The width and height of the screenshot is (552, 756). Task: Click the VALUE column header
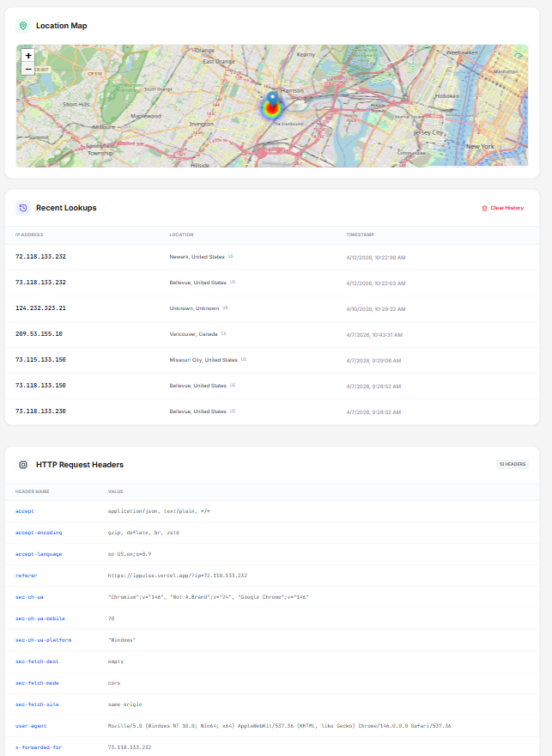[x=116, y=491]
